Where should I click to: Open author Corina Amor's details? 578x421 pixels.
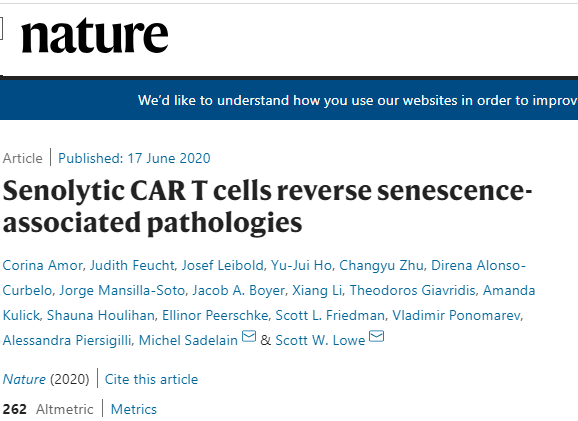42,265
